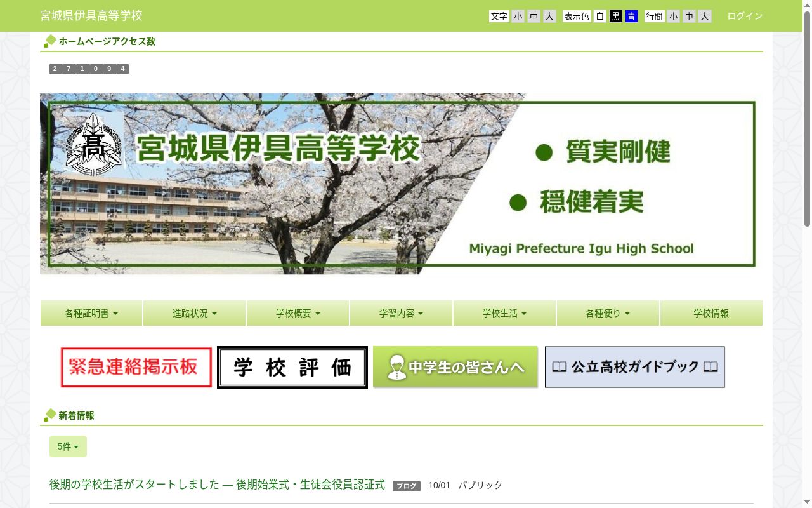Screen dimensions: 812x508
Task: Expand the 進路状況 menu
Action: (x=195, y=313)
